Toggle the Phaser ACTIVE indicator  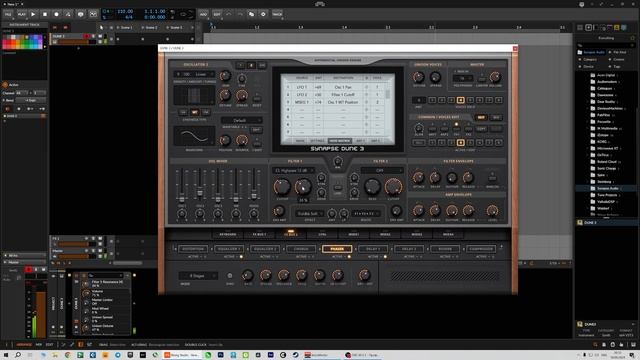click(349, 257)
